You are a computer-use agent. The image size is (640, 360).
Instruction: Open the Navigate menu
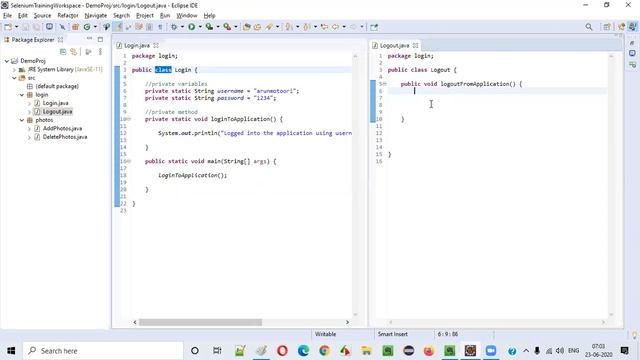(96, 16)
